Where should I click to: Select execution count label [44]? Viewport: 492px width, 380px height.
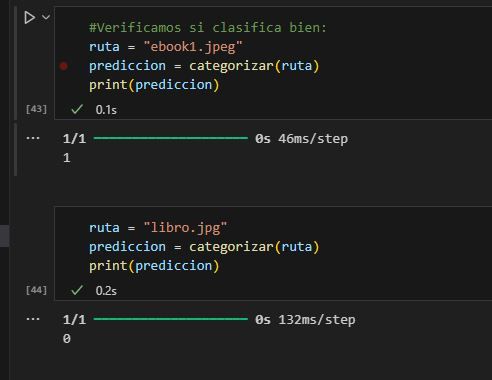[x=36, y=290]
